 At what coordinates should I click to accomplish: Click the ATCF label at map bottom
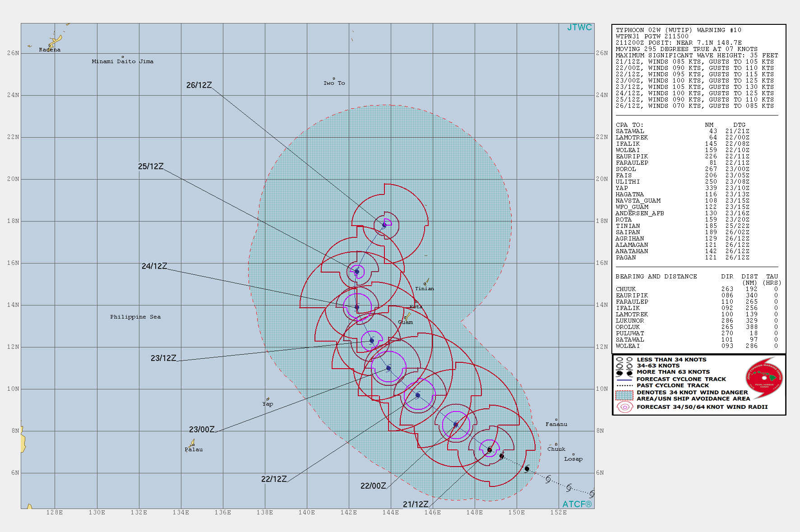click(x=577, y=504)
